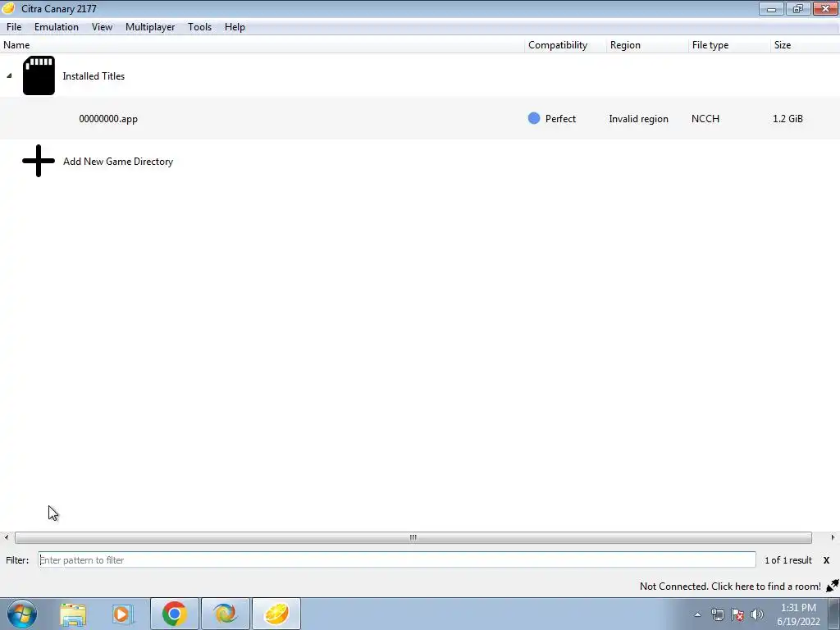Click the multiplayer connection plug icon

point(832,586)
